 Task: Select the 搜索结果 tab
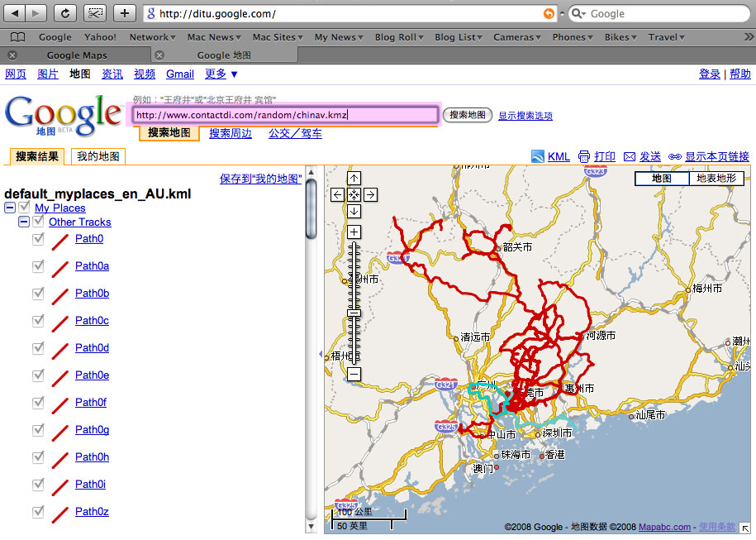(x=37, y=156)
